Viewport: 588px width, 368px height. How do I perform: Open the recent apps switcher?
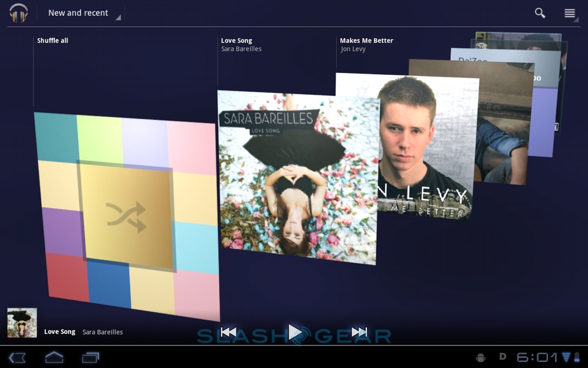click(x=91, y=357)
